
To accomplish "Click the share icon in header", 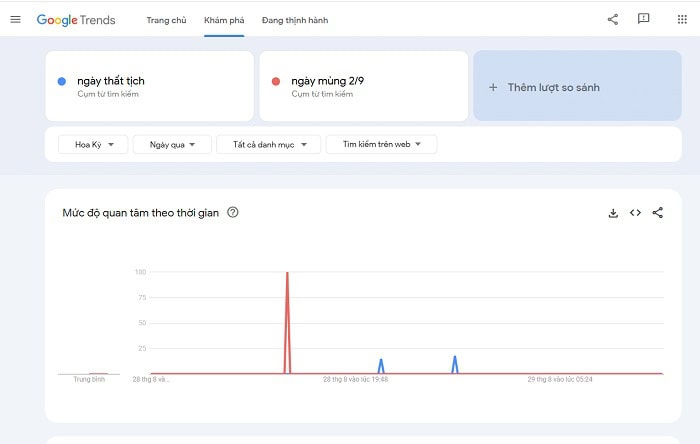I will [613, 20].
